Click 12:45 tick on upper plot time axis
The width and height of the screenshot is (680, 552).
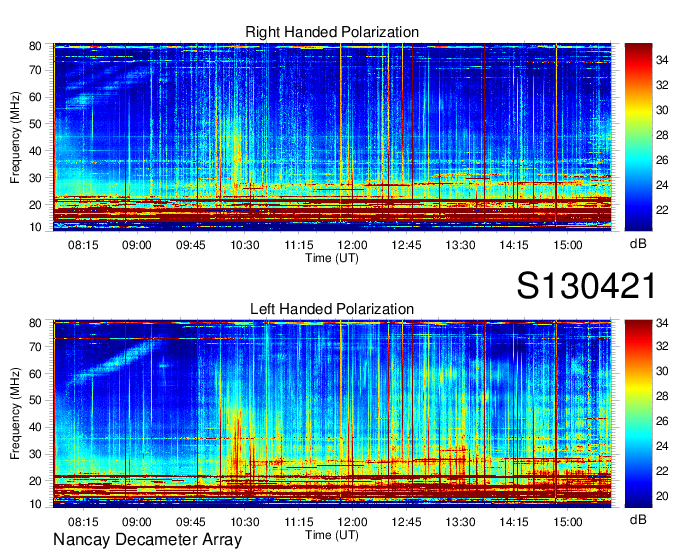click(x=406, y=245)
